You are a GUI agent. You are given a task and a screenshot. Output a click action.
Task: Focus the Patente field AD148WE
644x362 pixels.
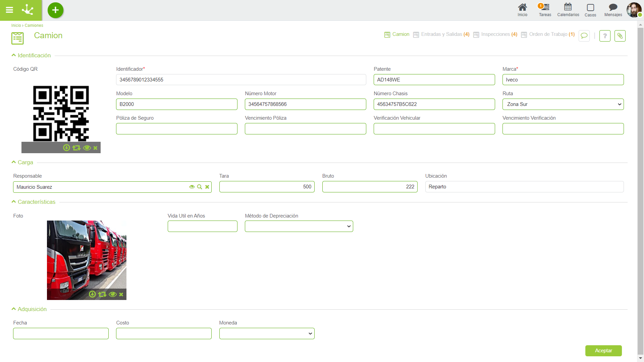pos(434,80)
